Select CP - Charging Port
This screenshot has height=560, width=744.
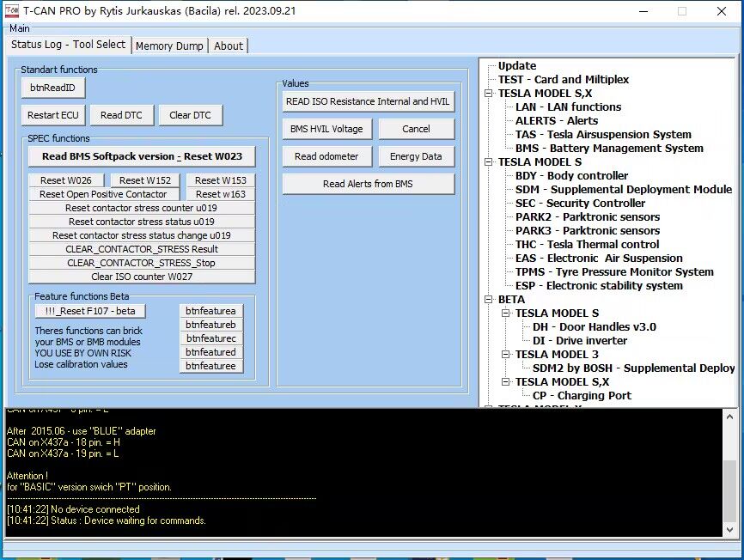[x=582, y=396]
